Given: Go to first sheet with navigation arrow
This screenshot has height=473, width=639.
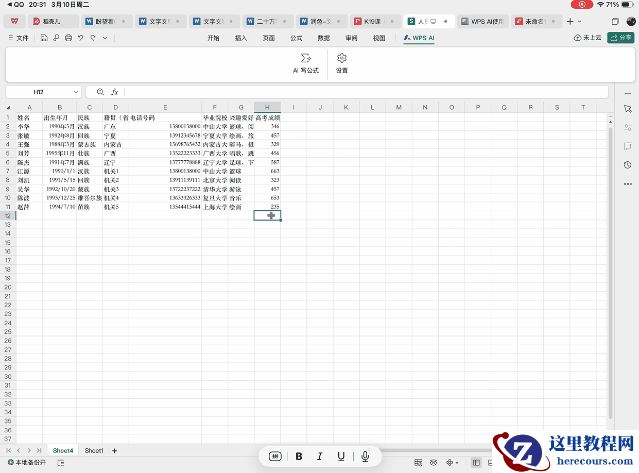Looking at the screenshot, I should pos(9,451).
